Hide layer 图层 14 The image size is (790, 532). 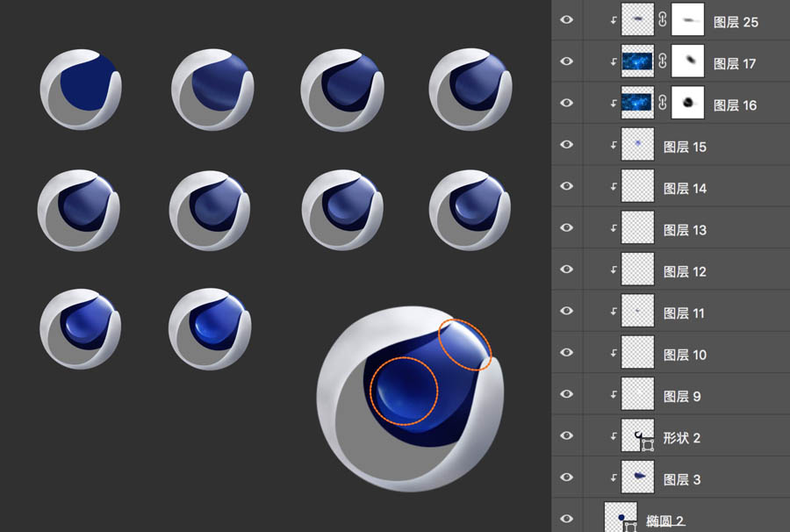pyautogui.click(x=567, y=186)
